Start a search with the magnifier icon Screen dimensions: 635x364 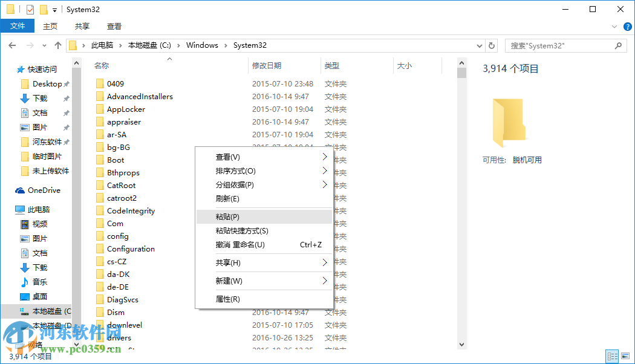click(x=618, y=45)
